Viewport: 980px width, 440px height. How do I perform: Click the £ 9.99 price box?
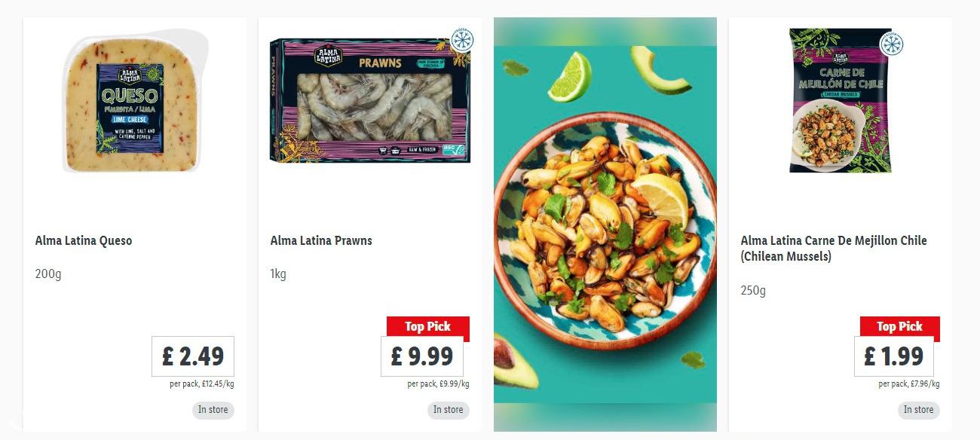tap(422, 356)
